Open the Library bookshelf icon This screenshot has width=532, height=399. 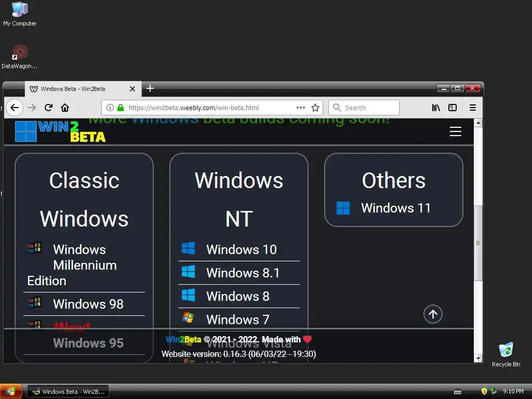tap(436, 108)
